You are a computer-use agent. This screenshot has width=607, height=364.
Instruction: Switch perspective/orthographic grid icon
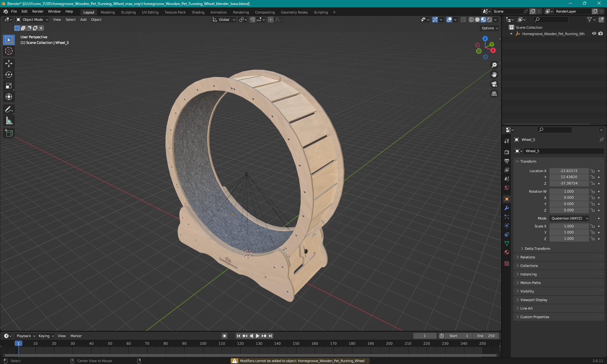click(x=494, y=94)
